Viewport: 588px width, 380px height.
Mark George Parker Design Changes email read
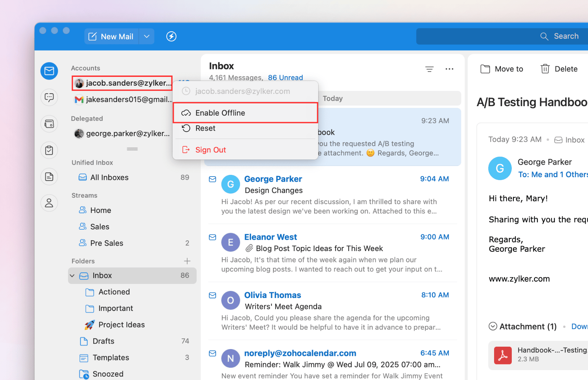click(x=212, y=179)
